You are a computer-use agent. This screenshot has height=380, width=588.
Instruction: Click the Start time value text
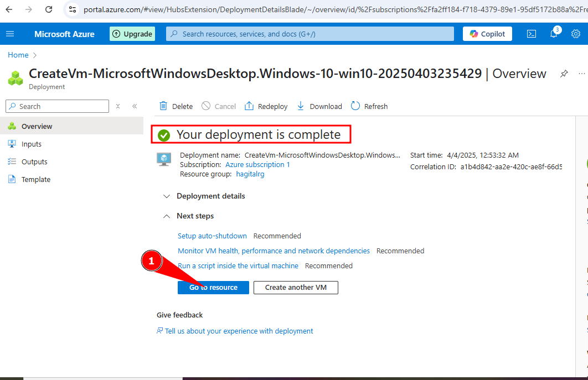483,155
